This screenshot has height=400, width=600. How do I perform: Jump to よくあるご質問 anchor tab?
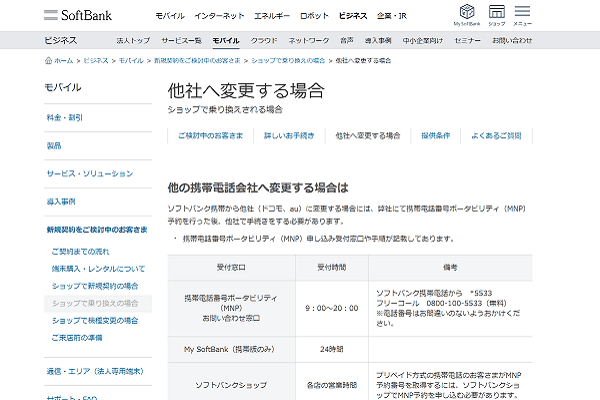pos(496,136)
